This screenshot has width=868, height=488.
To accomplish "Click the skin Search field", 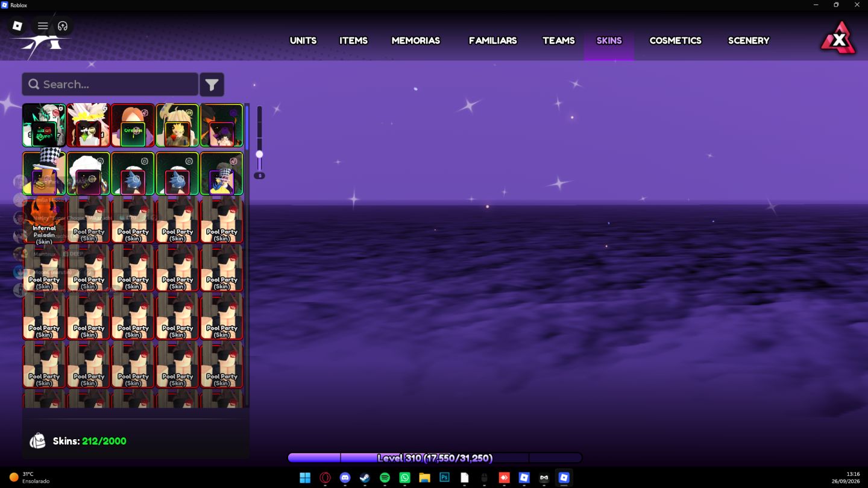I will 110,84.
